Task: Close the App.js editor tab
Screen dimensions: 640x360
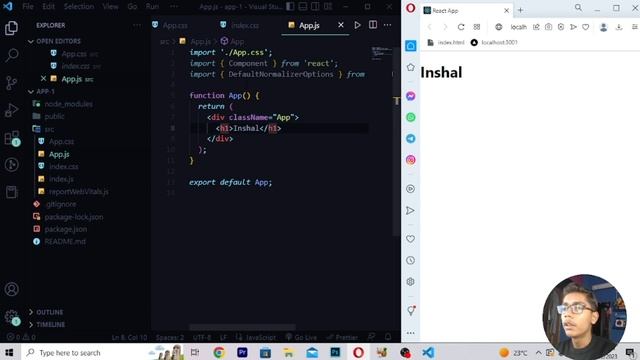Action: (341, 25)
